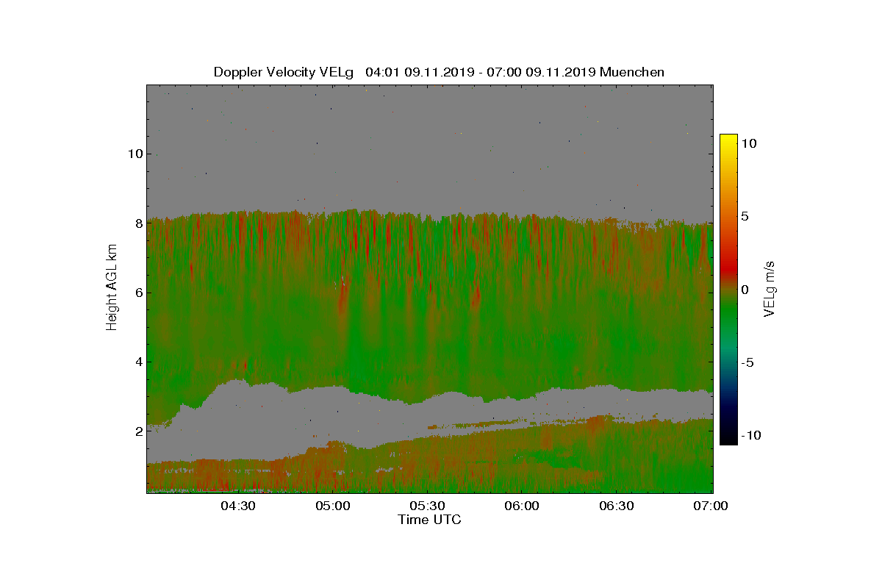
Task: Click the '05:30' time tick label
Action: (x=428, y=506)
